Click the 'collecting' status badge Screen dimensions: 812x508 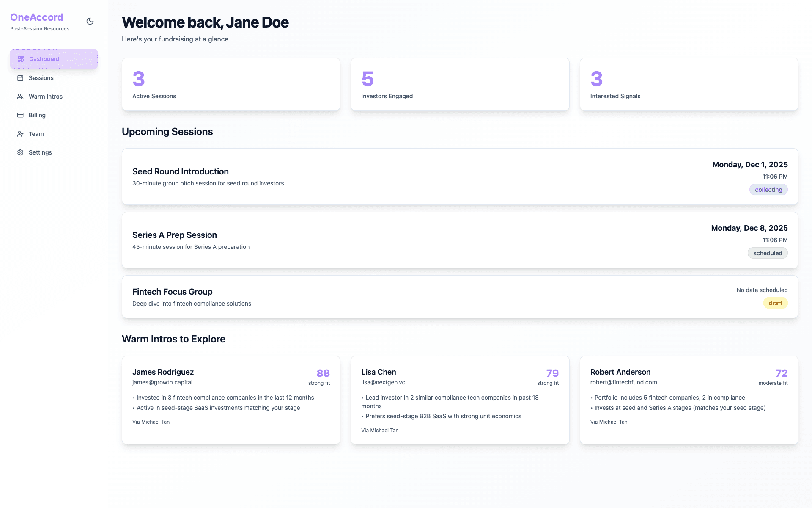click(x=768, y=189)
